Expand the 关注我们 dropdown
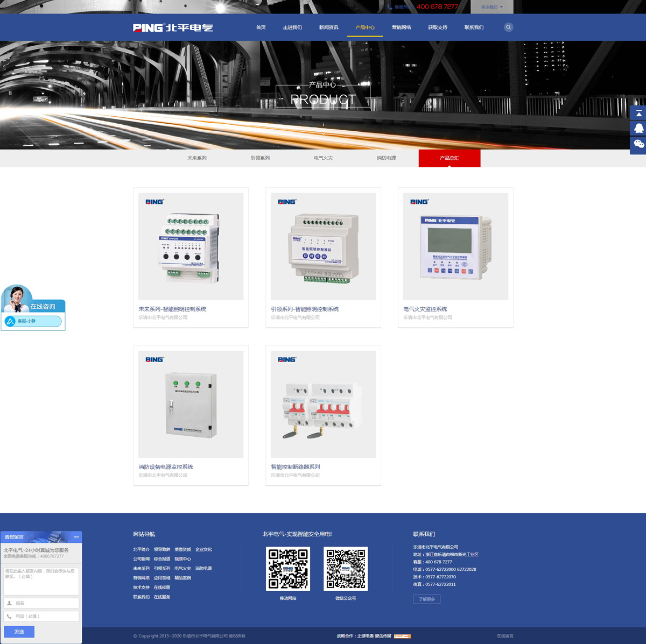646x644 pixels. (491, 7)
